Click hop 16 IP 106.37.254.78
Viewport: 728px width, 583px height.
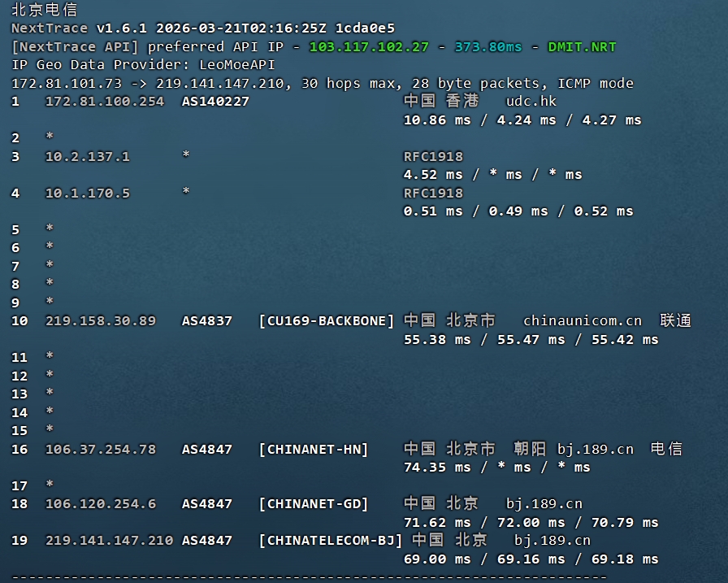(100, 449)
